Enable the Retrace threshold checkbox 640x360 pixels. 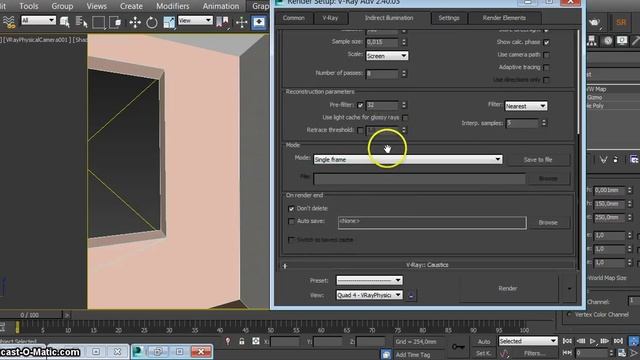360,130
